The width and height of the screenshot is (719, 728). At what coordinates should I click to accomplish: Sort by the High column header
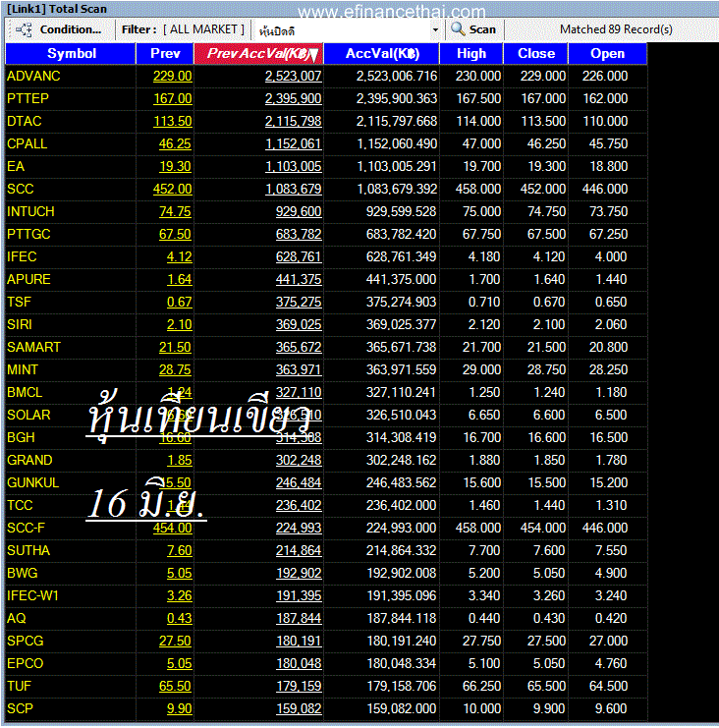(471, 53)
